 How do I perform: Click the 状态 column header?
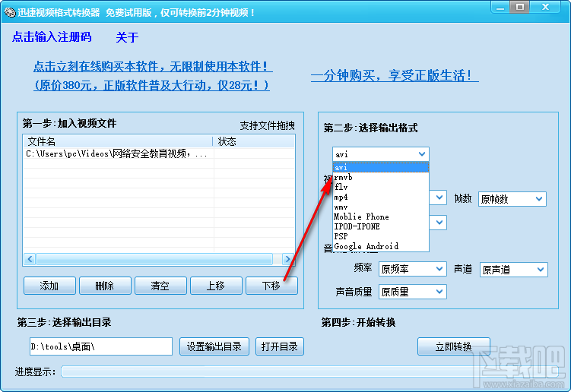click(x=254, y=141)
